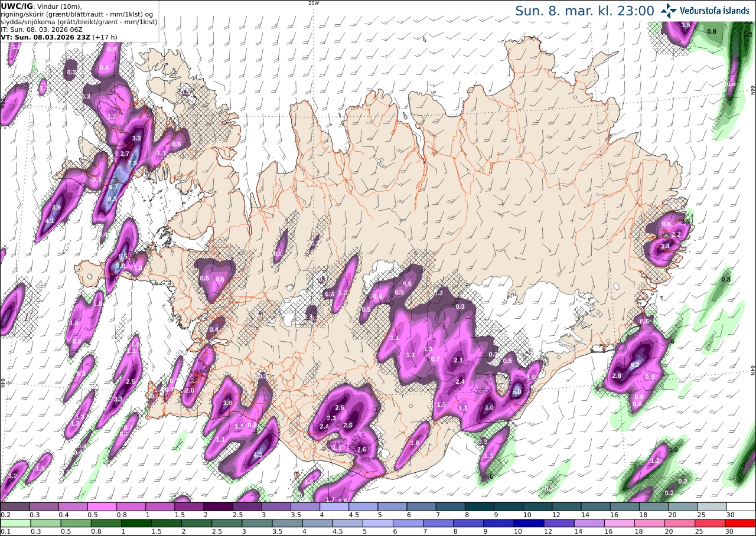Click the '5.0' value in the southeast snow core

(516, 391)
